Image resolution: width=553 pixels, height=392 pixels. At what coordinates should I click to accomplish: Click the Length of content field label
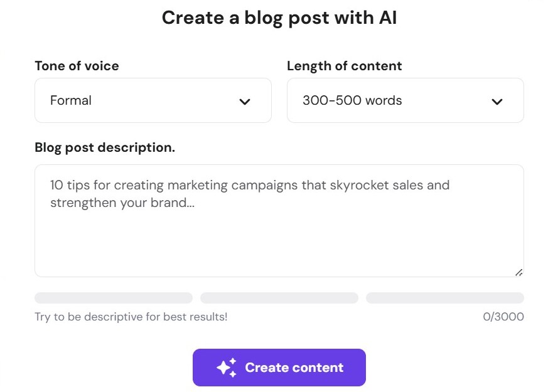click(x=344, y=66)
